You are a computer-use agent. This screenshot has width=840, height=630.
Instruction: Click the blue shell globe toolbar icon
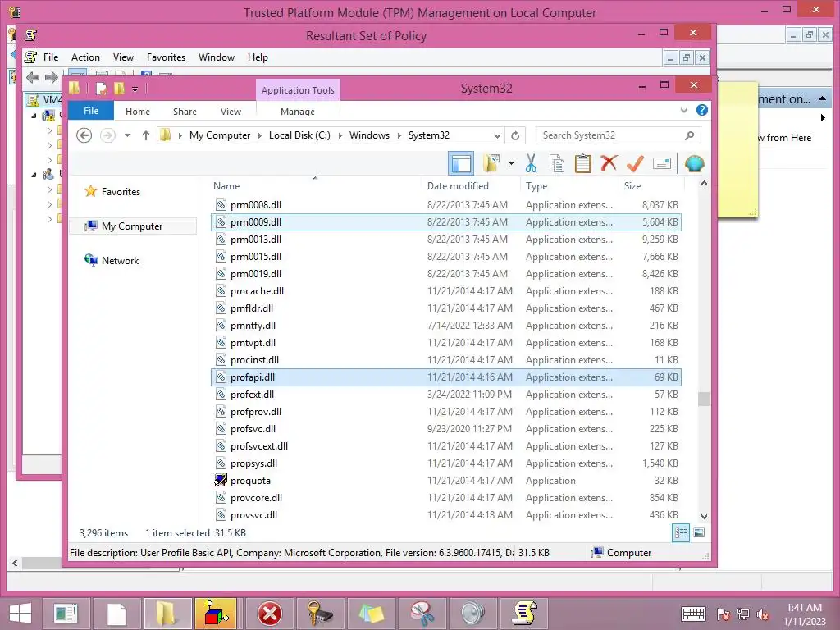(x=694, y=163)
